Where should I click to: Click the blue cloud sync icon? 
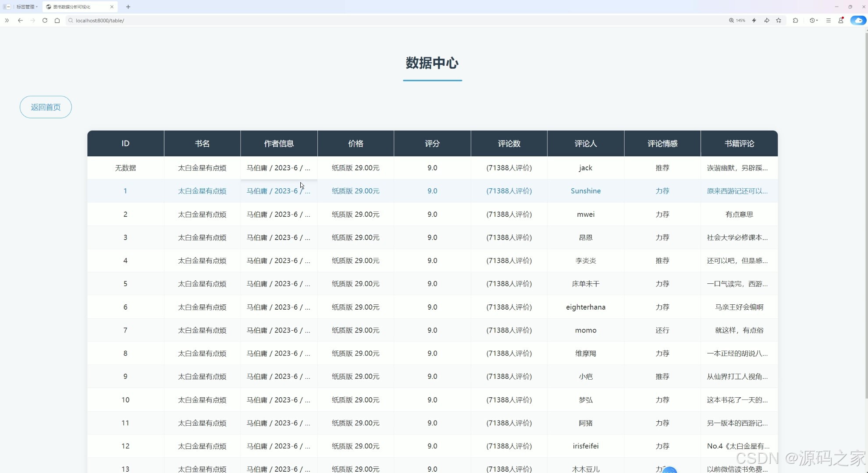click(858, 20)
